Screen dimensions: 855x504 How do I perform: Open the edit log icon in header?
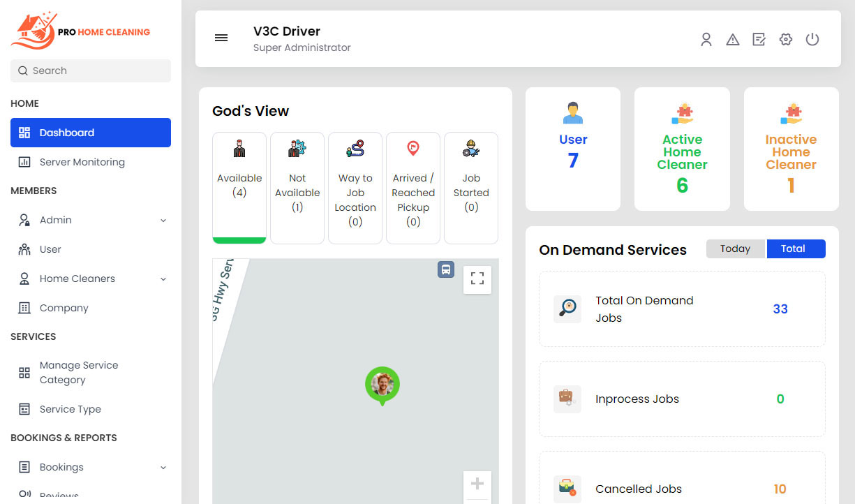pyautogui.click(x=759, y=40)
